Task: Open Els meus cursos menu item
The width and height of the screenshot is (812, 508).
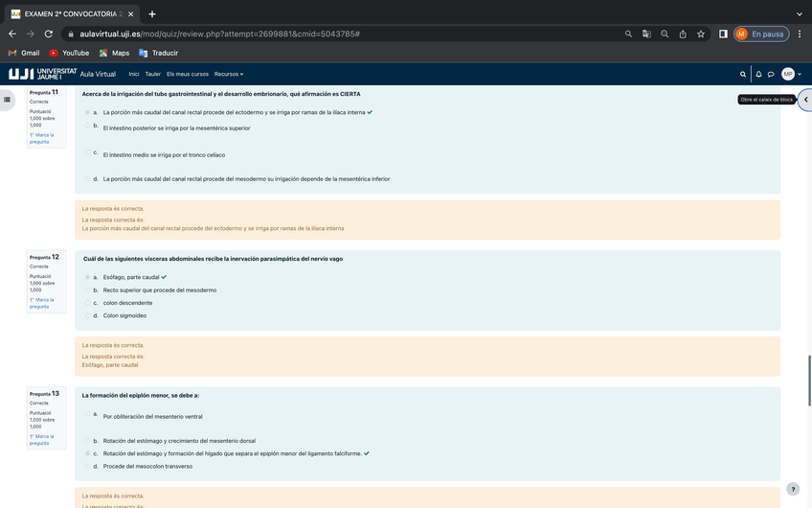Action: [187, 74]
